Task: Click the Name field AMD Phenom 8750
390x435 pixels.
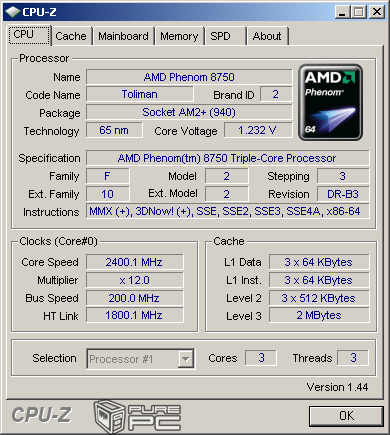Action: pyautogui.click(x=189, y=77)
